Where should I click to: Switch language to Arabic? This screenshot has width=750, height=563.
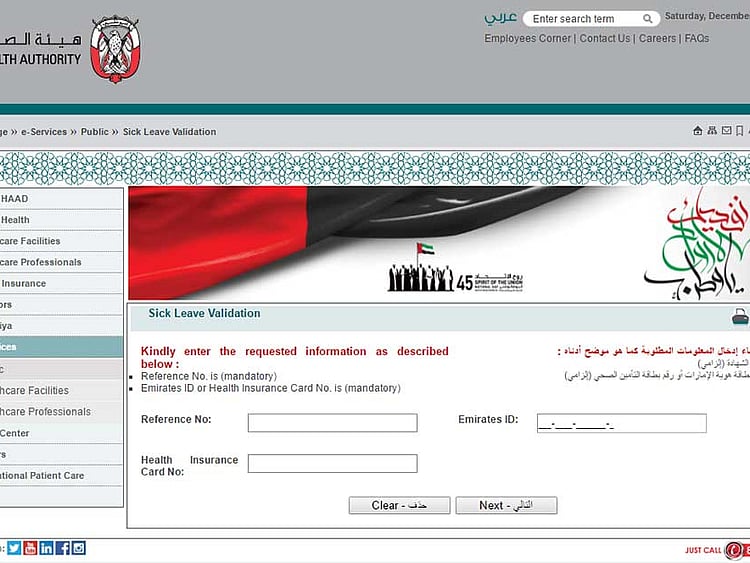point(501,18)
